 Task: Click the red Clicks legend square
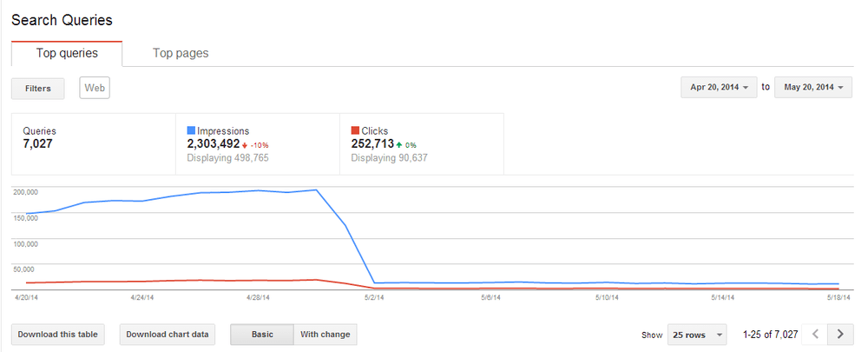(x=355, y=131)
